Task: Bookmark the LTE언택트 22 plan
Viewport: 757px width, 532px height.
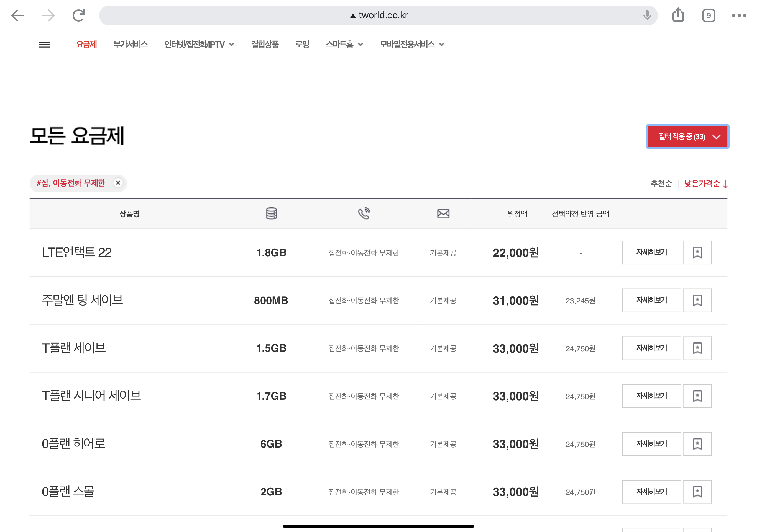Action: pos(697,253)
